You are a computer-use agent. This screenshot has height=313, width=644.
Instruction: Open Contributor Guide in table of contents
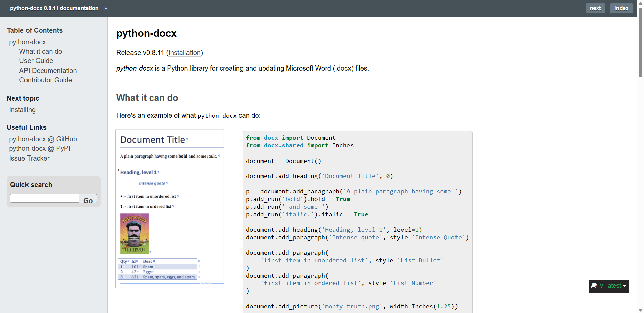tap(46, 80)
